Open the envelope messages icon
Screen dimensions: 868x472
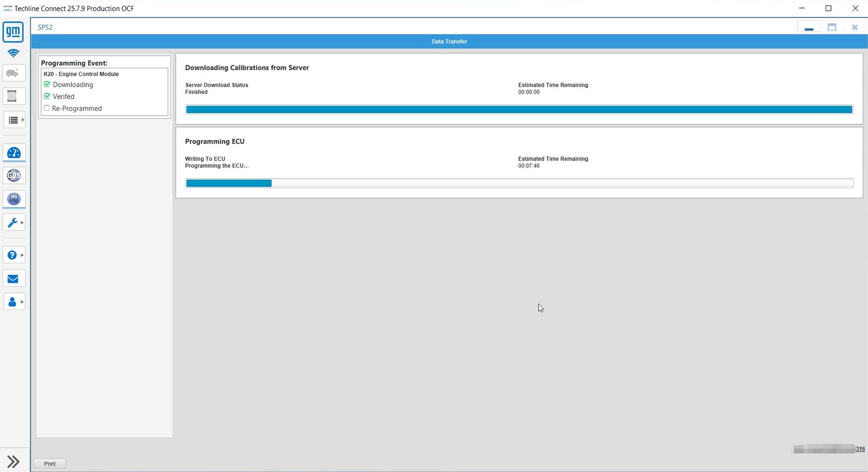tap(14, 279)
